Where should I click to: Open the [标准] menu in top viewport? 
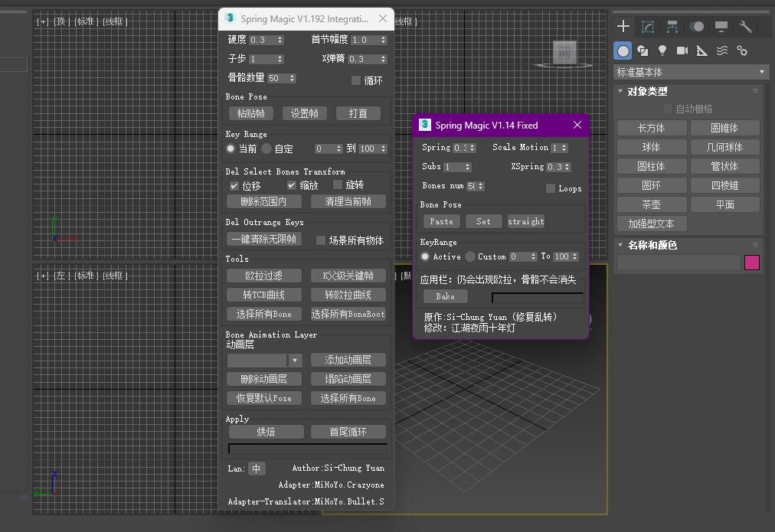coord(86,21)
